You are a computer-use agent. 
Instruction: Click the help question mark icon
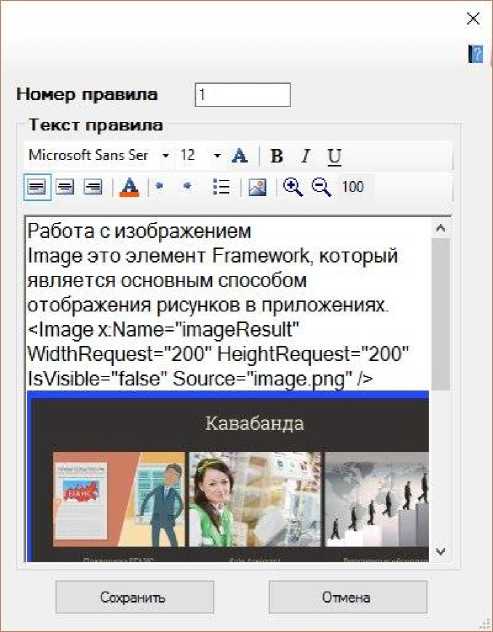tap(476, 54)
